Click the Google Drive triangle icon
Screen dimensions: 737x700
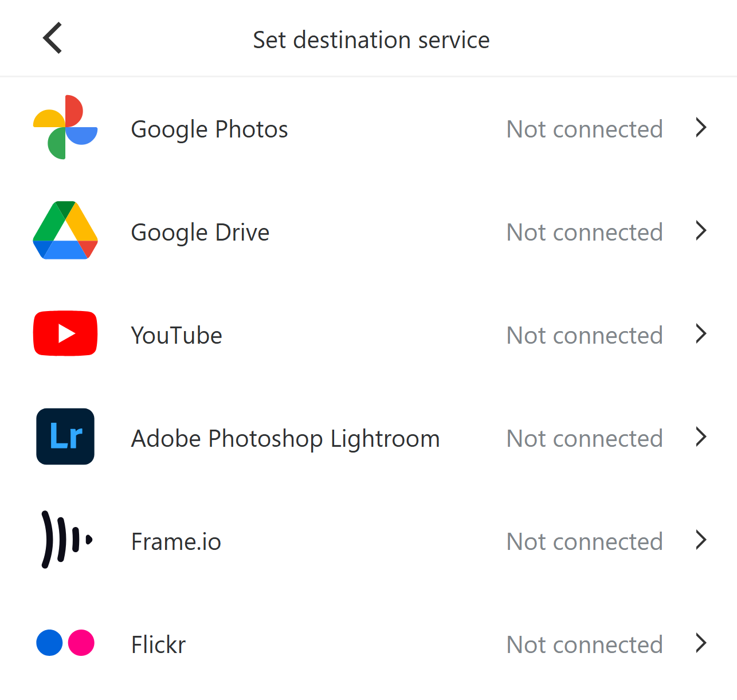pos(65,230)
